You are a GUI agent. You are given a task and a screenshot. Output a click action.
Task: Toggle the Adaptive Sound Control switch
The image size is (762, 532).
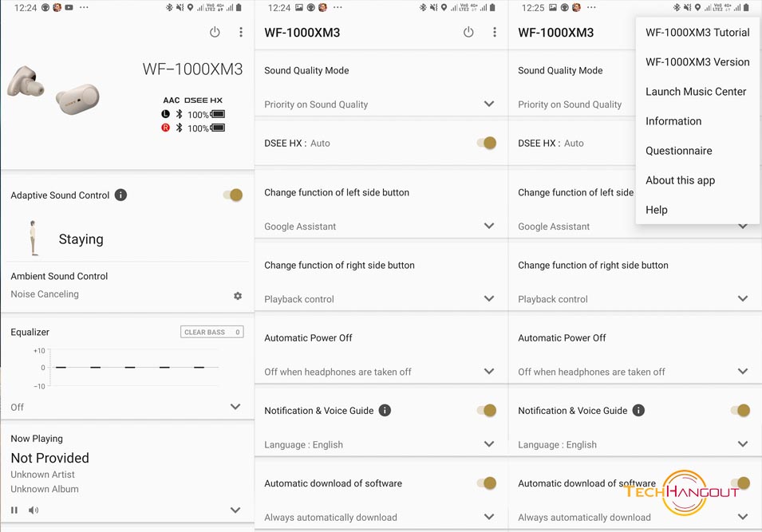pos(233,195)
